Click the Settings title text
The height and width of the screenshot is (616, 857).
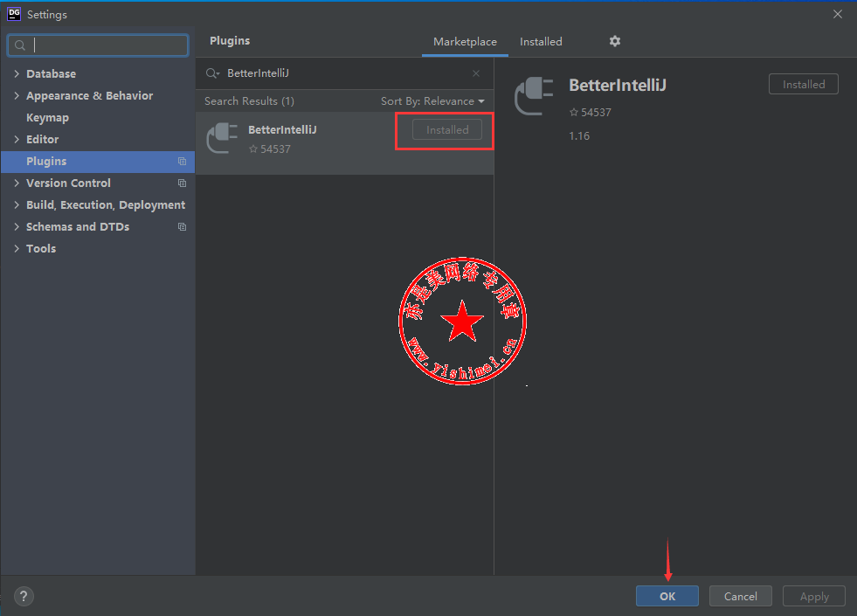47,15
